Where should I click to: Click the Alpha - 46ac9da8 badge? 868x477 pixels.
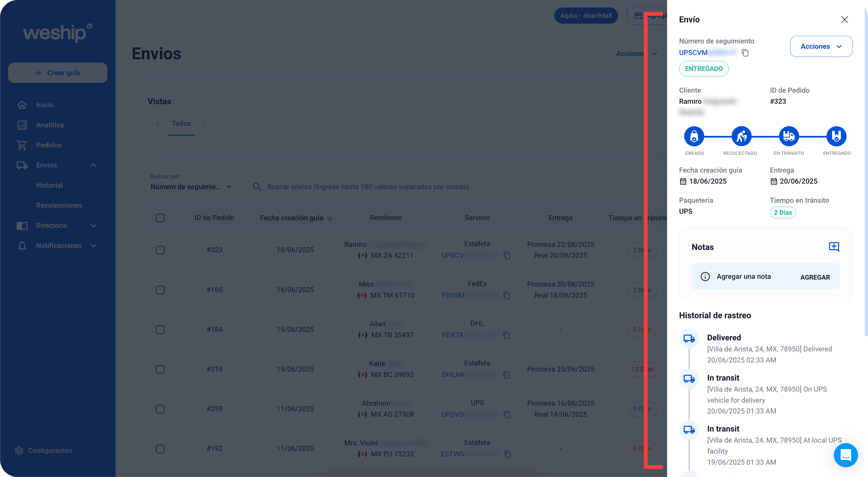point(586,16)
